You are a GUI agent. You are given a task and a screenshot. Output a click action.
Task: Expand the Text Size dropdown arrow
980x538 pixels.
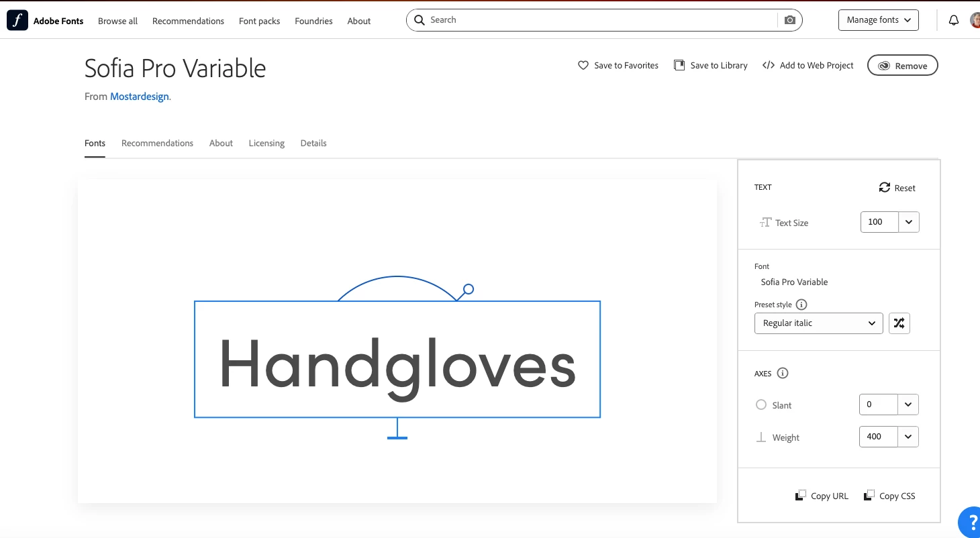click(909, 222)
